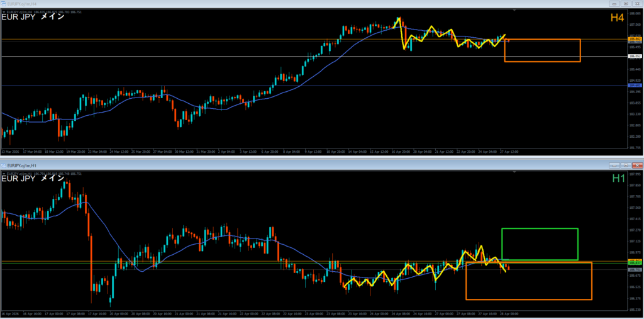Click the 27 Apr 12:00 time label in H4
Screen dimensions: 644x319
coord(510,152)
